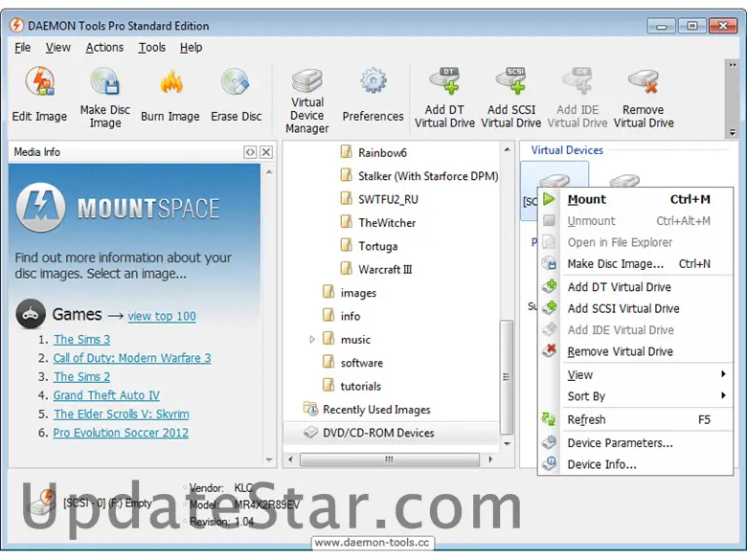Click the Recently Used Images clock icon
The image size is (747, 560).
[x=310, y=409]
